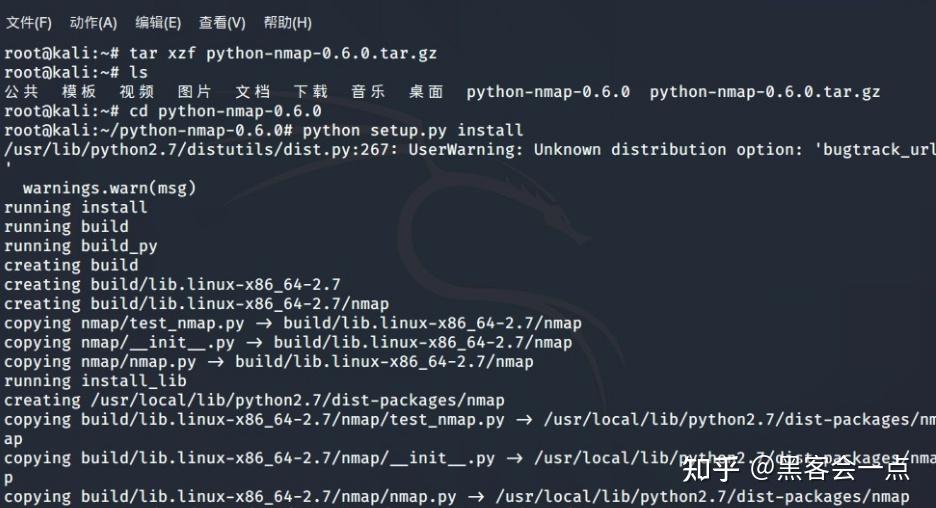Click the 公共 folder name in ls output

click(x=21, y=92)
